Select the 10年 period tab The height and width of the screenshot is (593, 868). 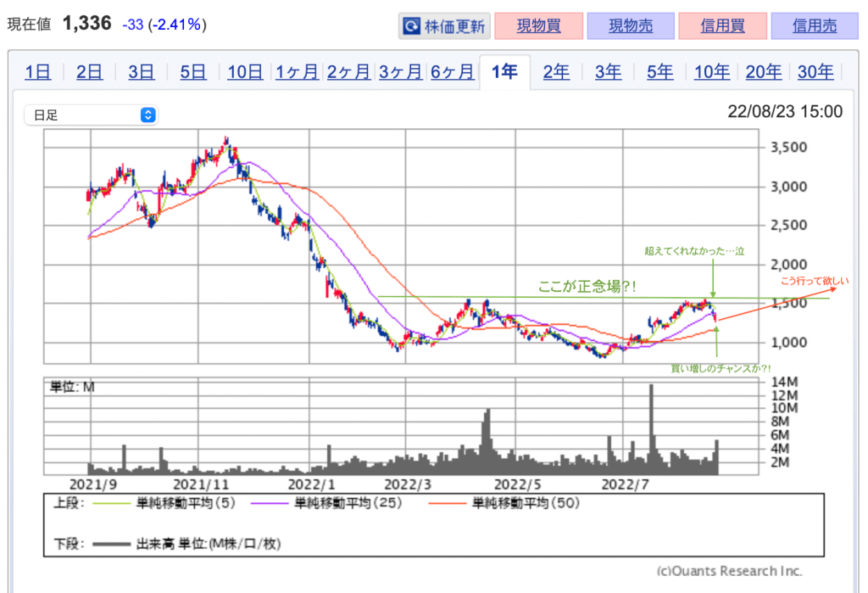(x=711, y=72)
